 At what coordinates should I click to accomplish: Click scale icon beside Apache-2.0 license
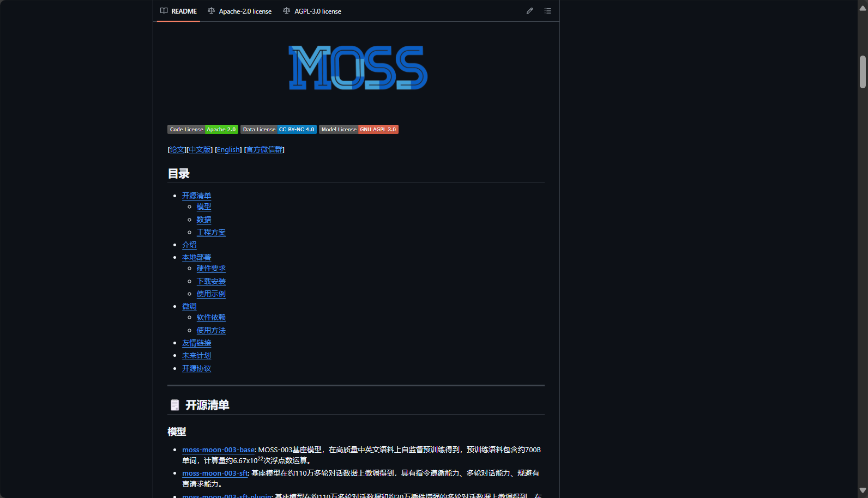pyautogui.click(x=212, y=11)
